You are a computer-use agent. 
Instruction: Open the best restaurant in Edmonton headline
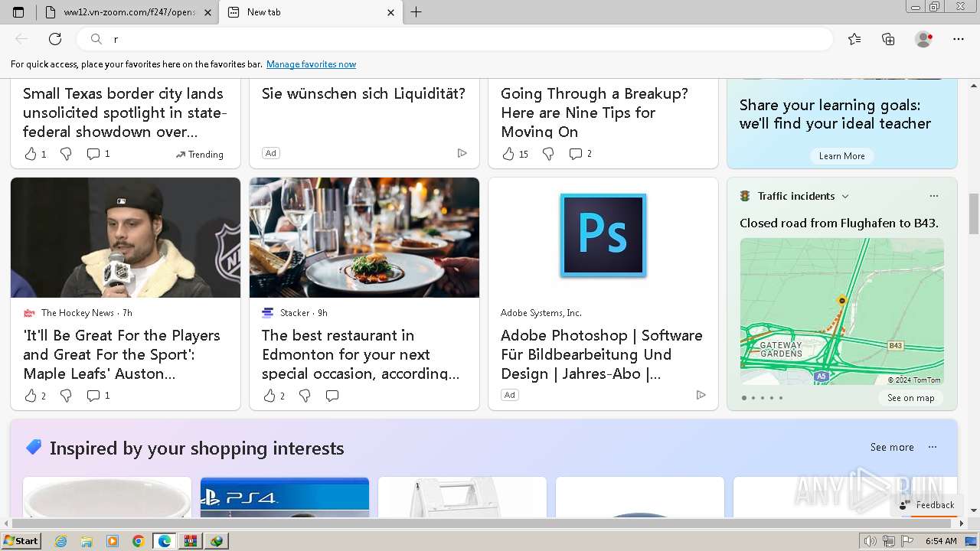tap(361, 354)
